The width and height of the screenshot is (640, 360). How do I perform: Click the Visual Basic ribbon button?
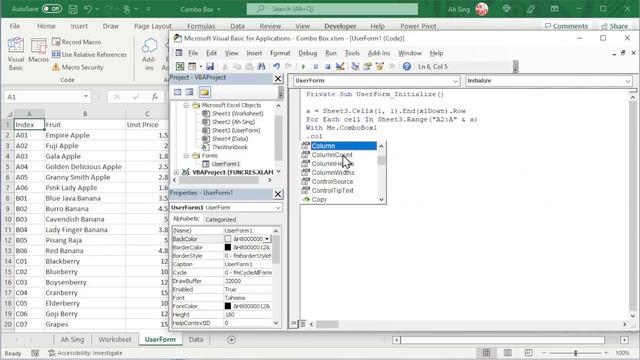(16, 54)
